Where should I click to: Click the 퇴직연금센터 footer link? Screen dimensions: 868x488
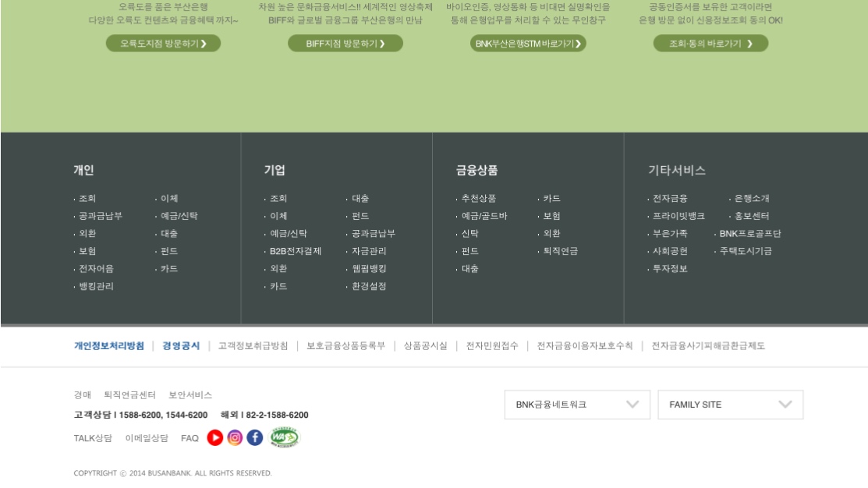(130, 395)
